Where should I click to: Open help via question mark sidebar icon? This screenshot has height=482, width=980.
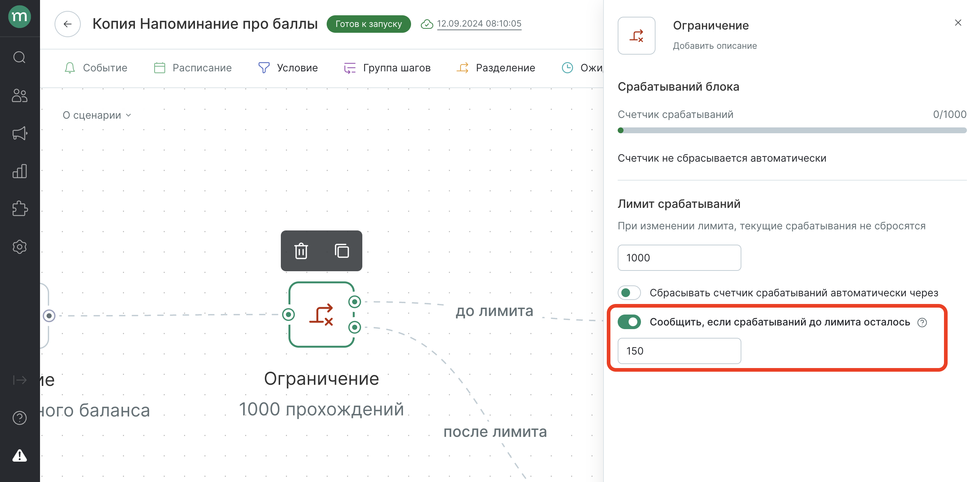click(x=19, y=418)
